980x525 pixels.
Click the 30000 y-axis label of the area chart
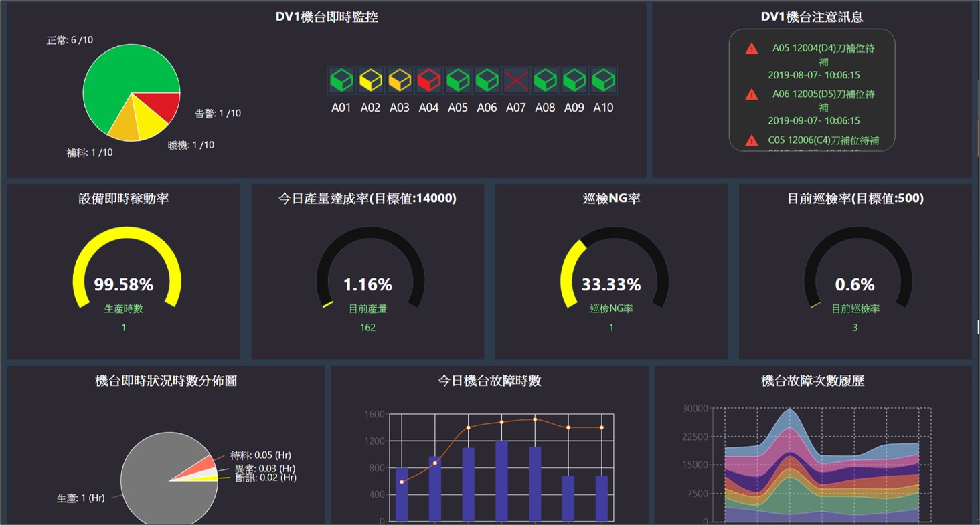coord(695,408)
